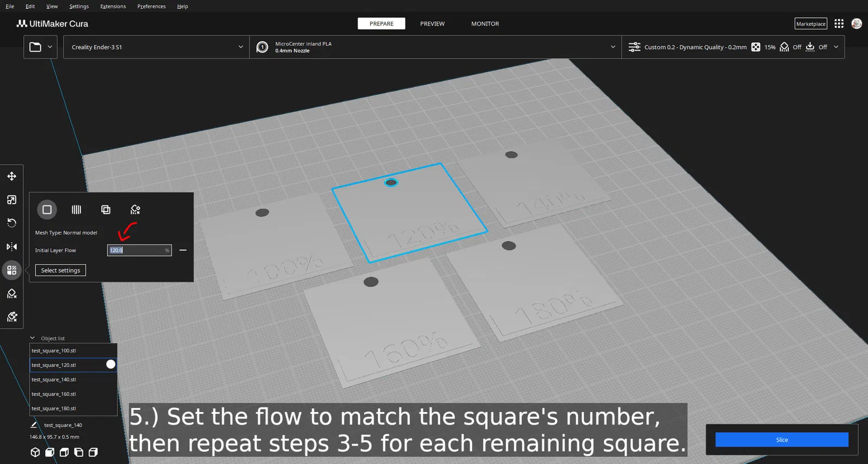The image size is (868, 464).
Task: Open the Preferences menu
Action: (151, 7)
